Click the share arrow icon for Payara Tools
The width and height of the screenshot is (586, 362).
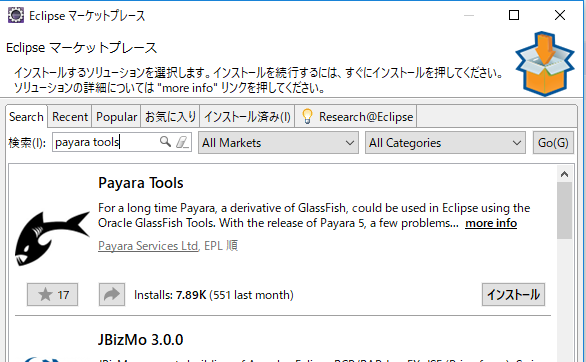(x=112, y=294)
